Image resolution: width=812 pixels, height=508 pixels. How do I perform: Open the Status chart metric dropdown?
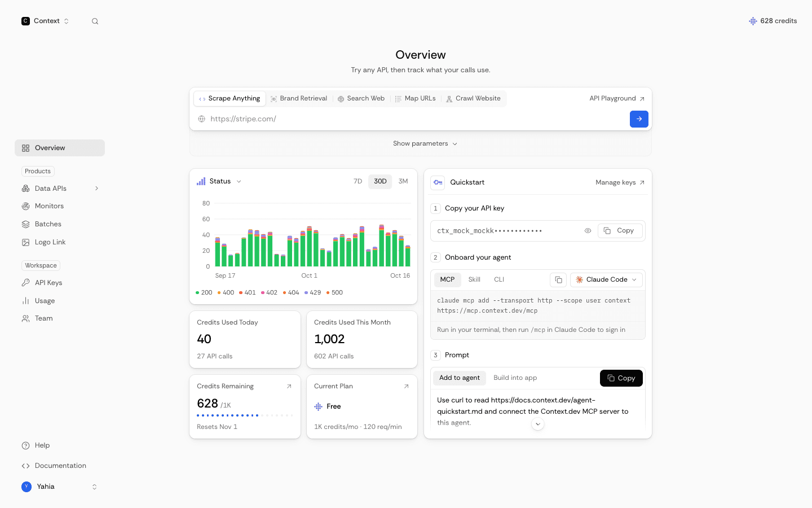coord(225,181)
